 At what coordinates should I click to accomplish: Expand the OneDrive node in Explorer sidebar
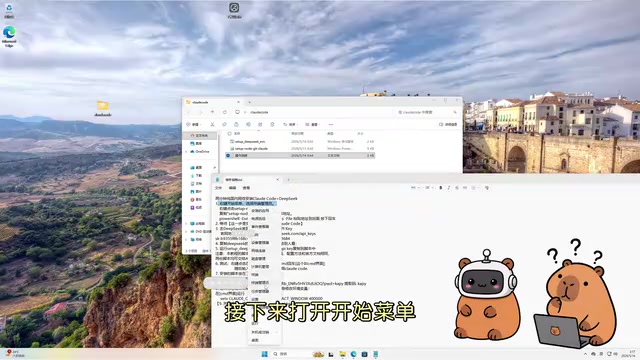pos(187,151)
